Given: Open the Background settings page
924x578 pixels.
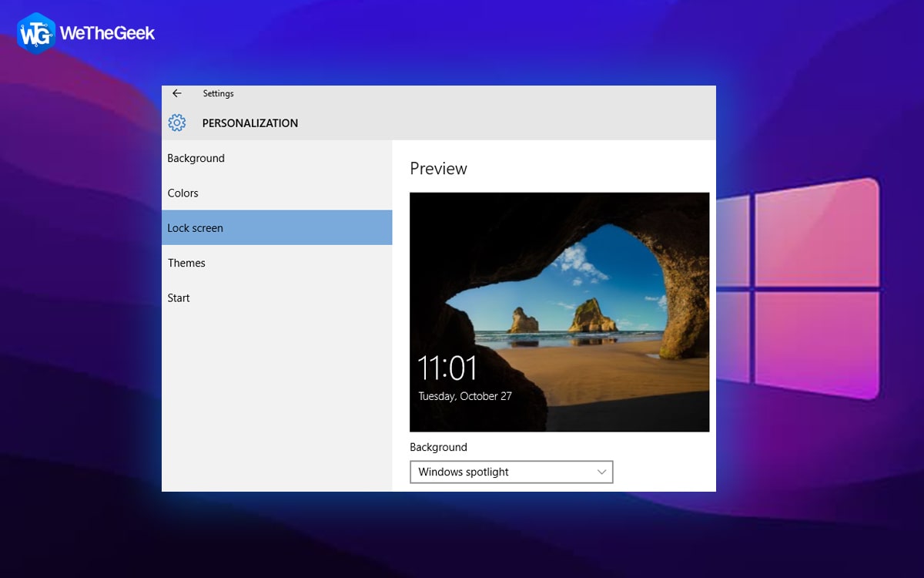Looking at the screenshot, I should (x=277, y=158).
